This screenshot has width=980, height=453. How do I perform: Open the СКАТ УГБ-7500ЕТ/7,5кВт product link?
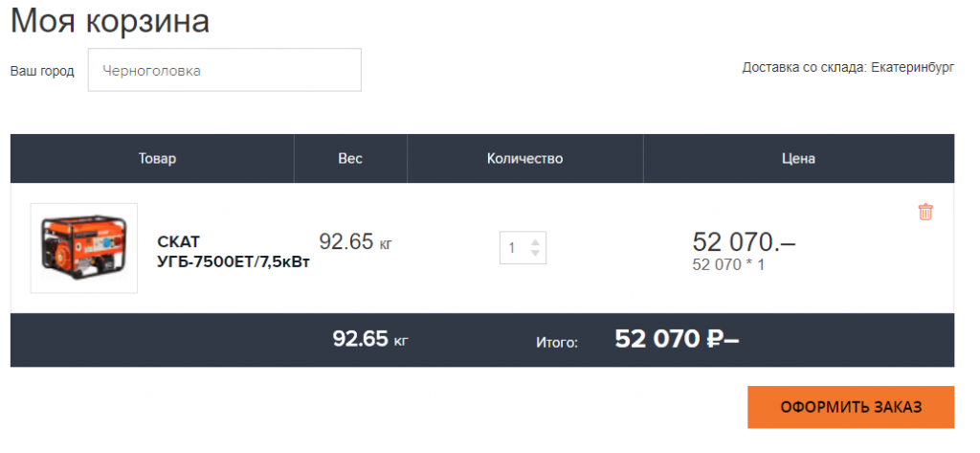point(234,252)
